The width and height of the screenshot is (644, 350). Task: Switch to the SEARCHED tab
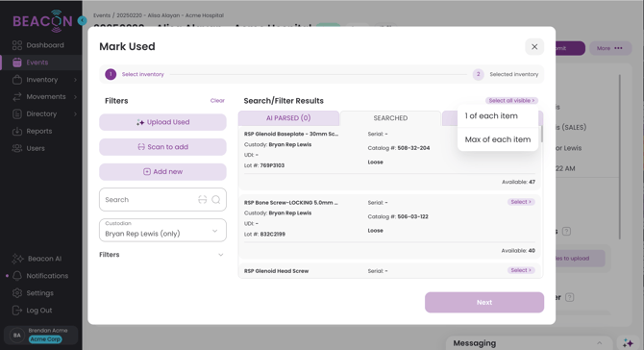pyautogui.click(x=390, y=118)
